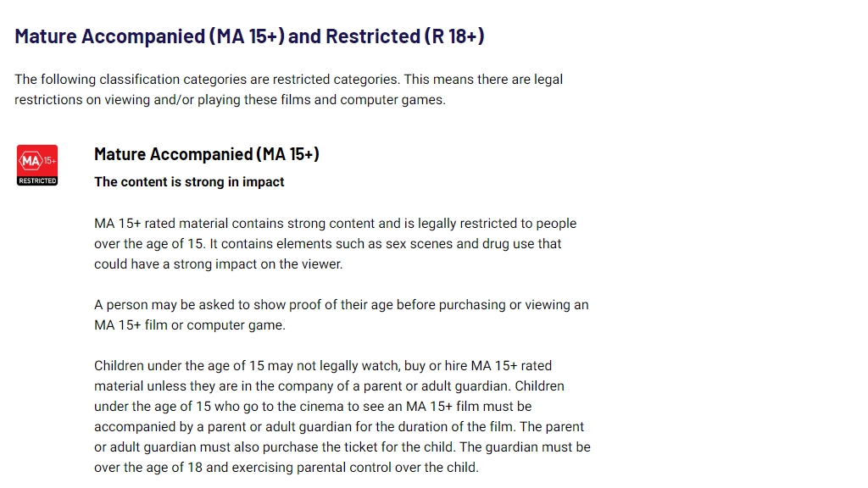Click the paragraph starting "MA 15+ rated material contains"

(x=335, y=243)
